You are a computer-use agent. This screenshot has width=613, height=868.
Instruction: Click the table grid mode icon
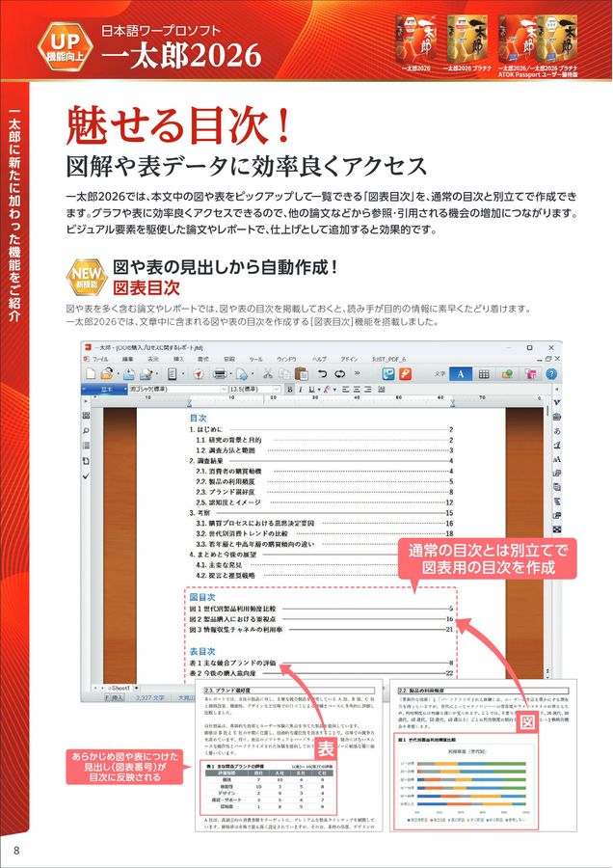(x=484, y=374)
